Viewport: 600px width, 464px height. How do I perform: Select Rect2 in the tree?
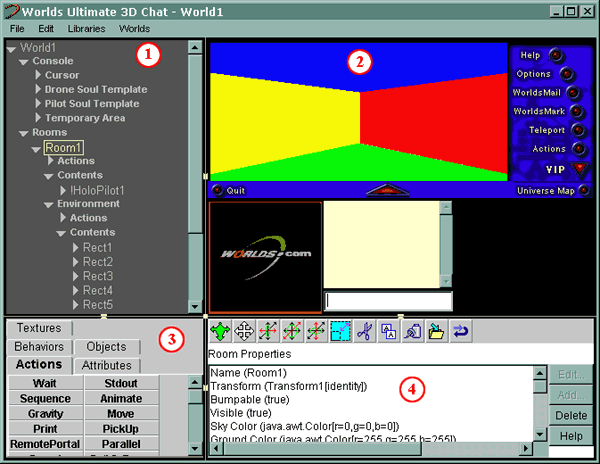[98, 262]
